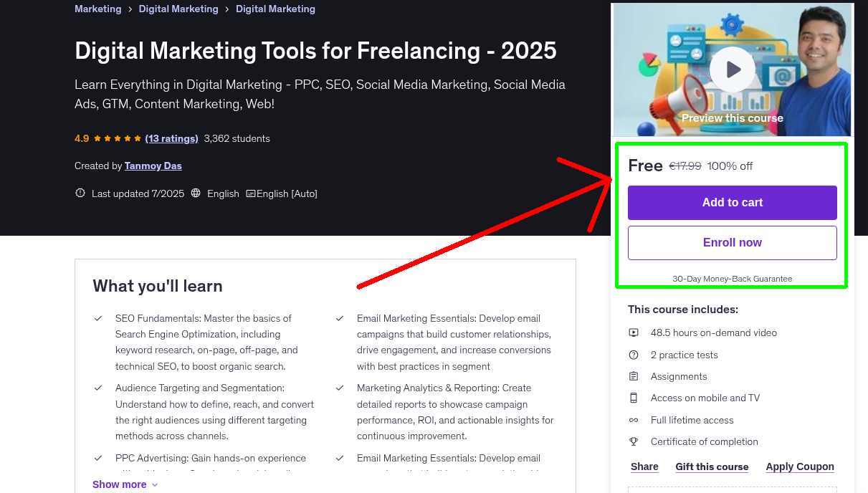The image size is (868, 493).
Task: Click the play icon to preview the course
Action: [732, 69]
